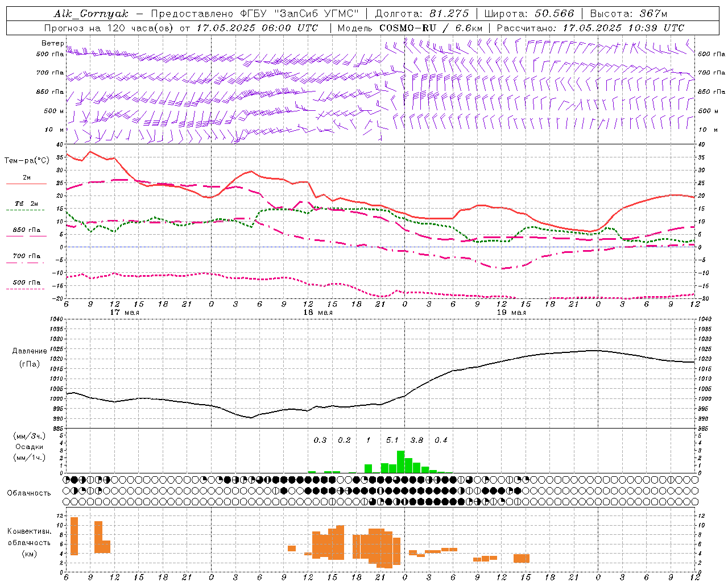728x582 pixels.
Task: Click the Рассчитано: 17.05.2025 10:39 UTC text
Action: point(590,28)
